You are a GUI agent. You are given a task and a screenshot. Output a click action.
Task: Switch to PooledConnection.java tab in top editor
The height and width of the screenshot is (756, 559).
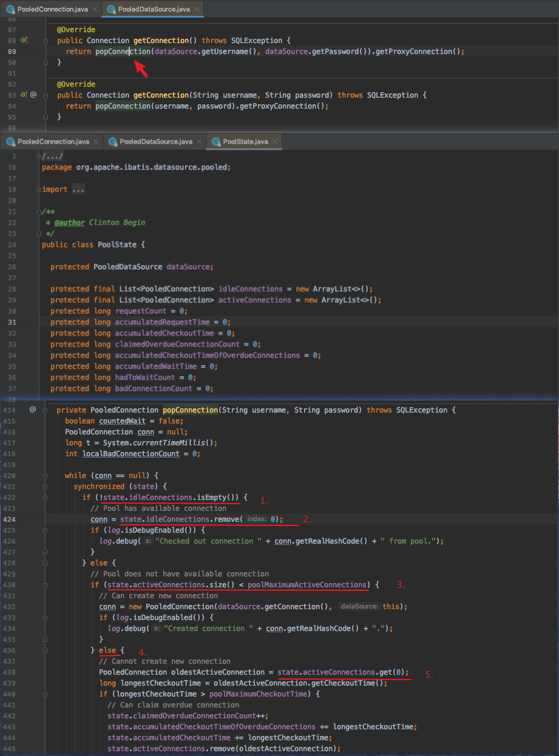click(52, 10)
